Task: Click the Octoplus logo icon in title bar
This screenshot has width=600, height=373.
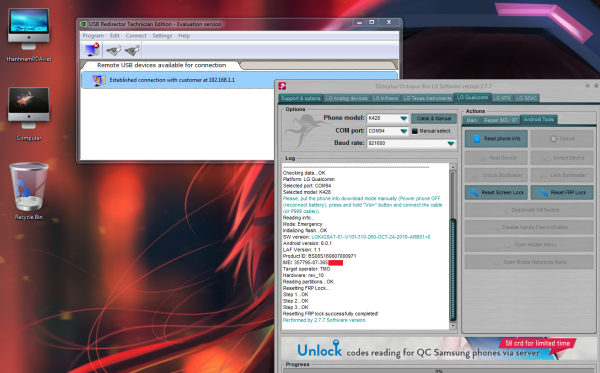Action: (282, 86)
